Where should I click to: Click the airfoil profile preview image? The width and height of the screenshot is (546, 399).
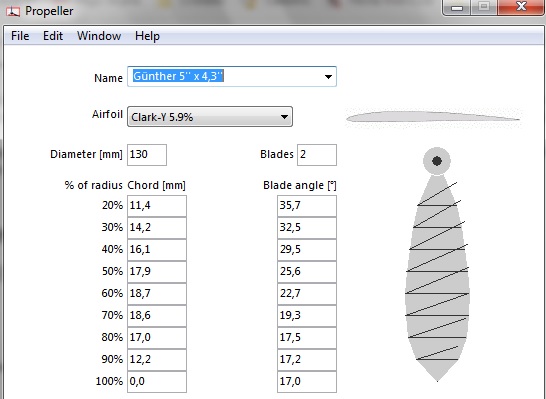pyautogui.click(x=433, y=117)
